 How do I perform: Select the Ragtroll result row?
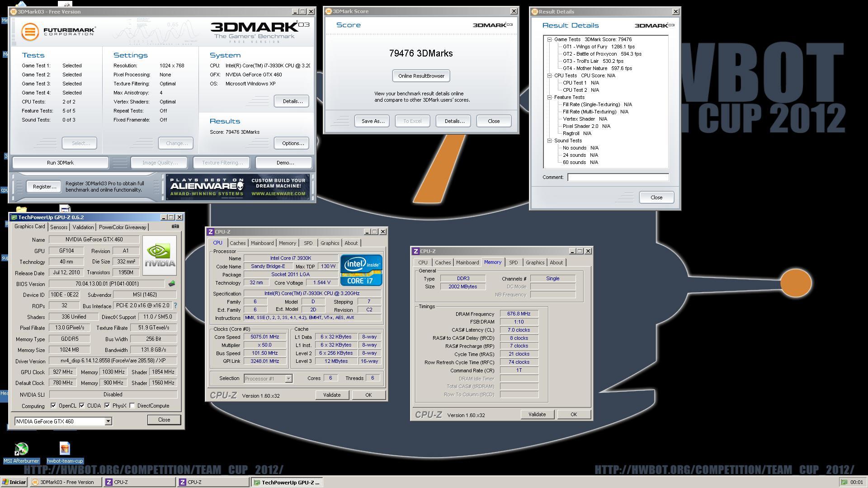pos(577,133)
